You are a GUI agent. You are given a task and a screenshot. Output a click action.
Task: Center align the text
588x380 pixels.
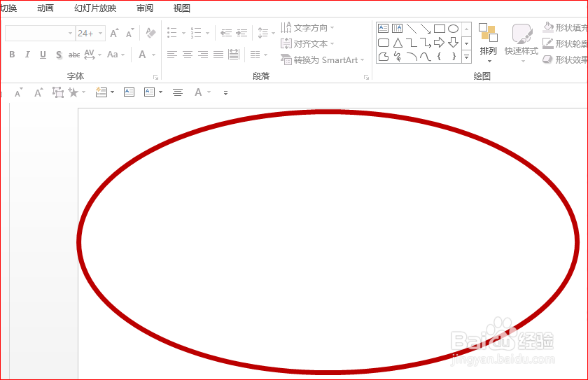[187, 55]
